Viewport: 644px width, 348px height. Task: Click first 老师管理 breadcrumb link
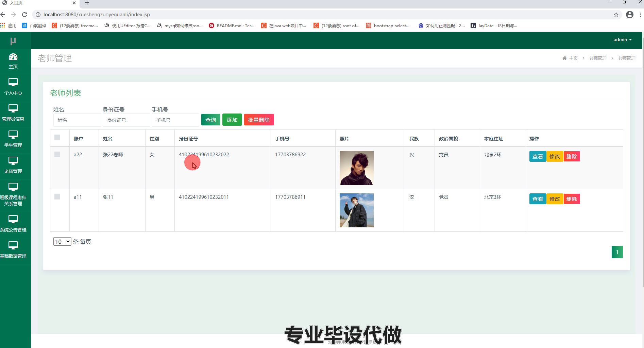pyautogui.click(x=598, y=58)
